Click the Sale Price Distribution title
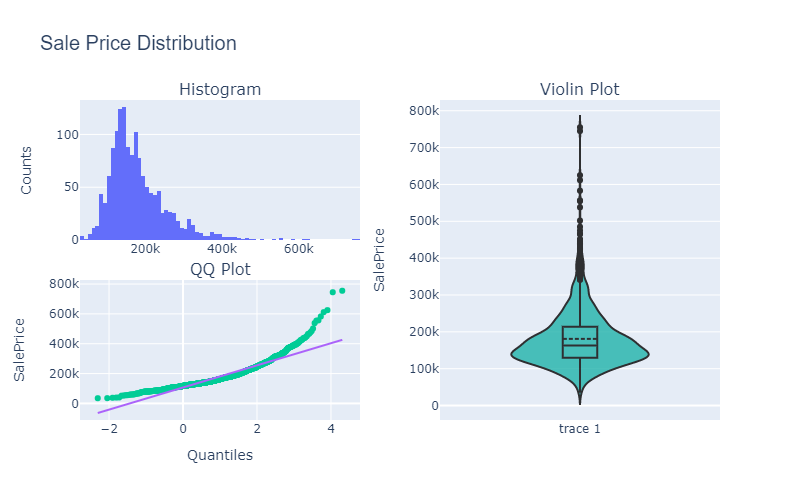 point(138,44)
